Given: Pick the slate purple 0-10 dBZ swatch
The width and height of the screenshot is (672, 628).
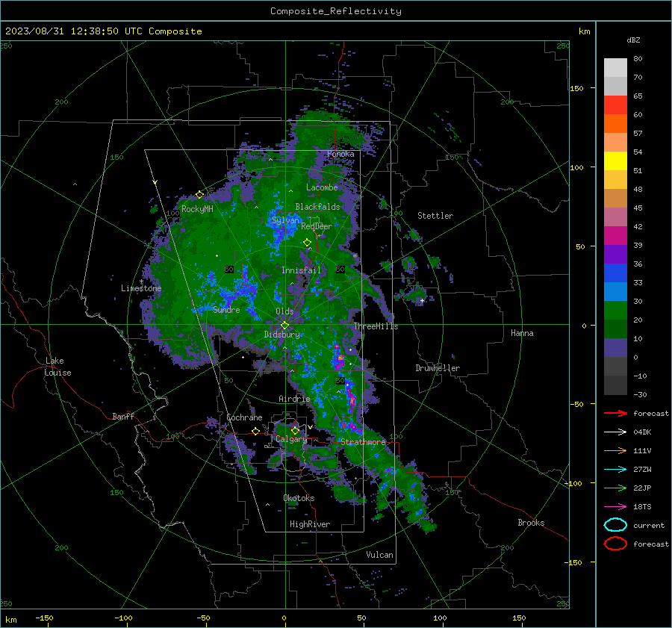Looking at the screenshot, I should [615, 348].
